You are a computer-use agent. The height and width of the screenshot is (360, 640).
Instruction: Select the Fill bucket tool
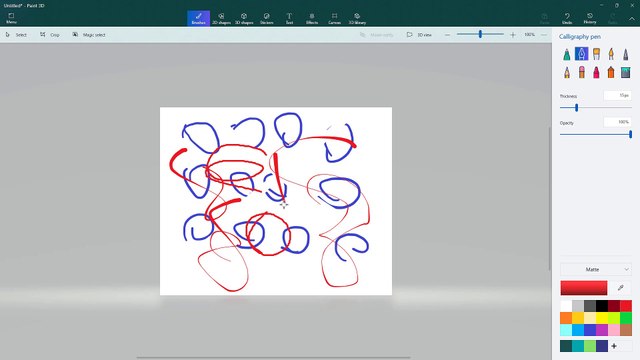[626, 73]
